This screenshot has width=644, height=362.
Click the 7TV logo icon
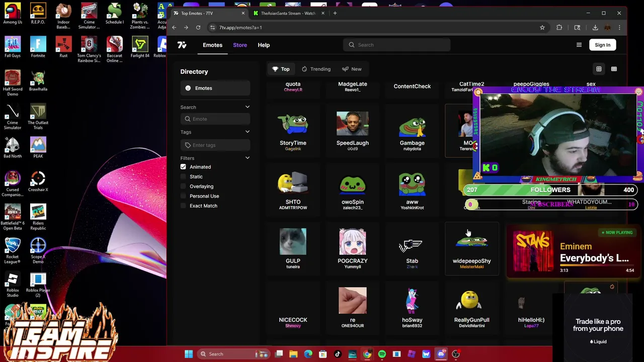[x=182, y=45]
